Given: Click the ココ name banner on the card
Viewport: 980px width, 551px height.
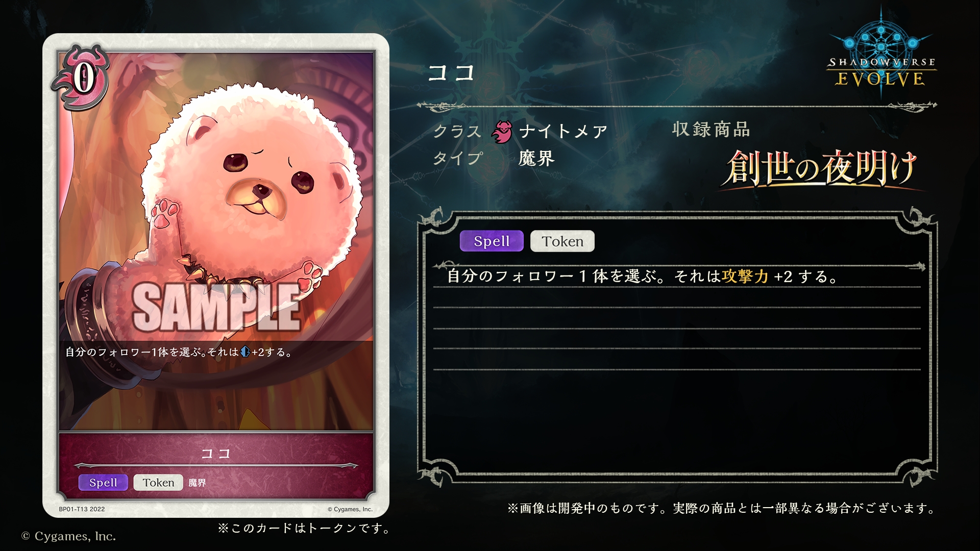Looking at the screenshot, I should point(216,454).
